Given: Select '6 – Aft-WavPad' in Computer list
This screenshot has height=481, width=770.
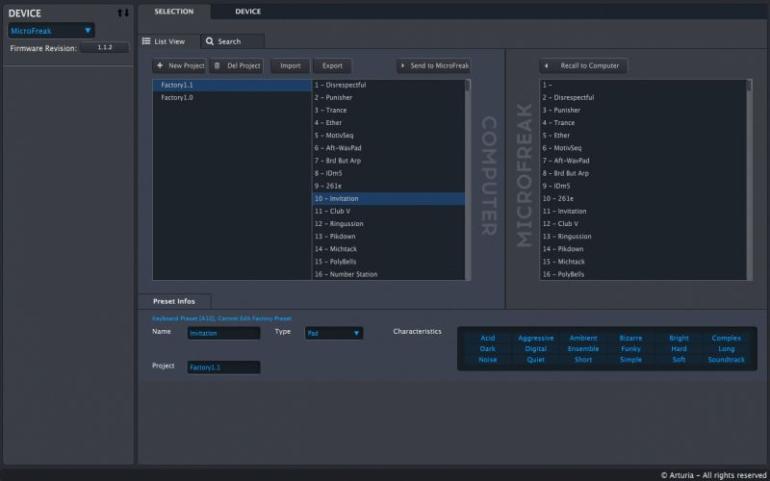Looking at the screenshot, I should 388,148.
